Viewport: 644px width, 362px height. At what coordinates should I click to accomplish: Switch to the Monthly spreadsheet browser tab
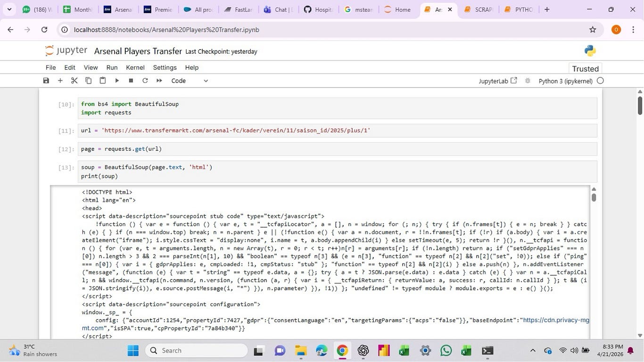(78, 9)
